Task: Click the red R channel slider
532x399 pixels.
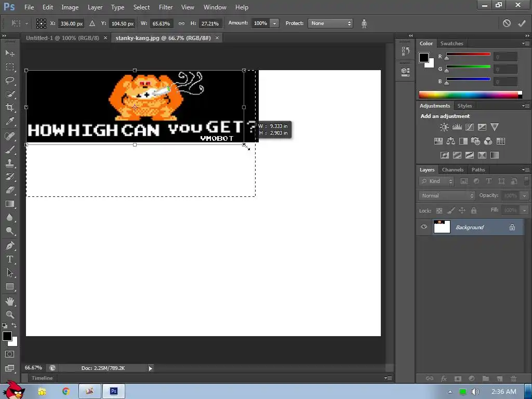Action: [x=468, y=54]
